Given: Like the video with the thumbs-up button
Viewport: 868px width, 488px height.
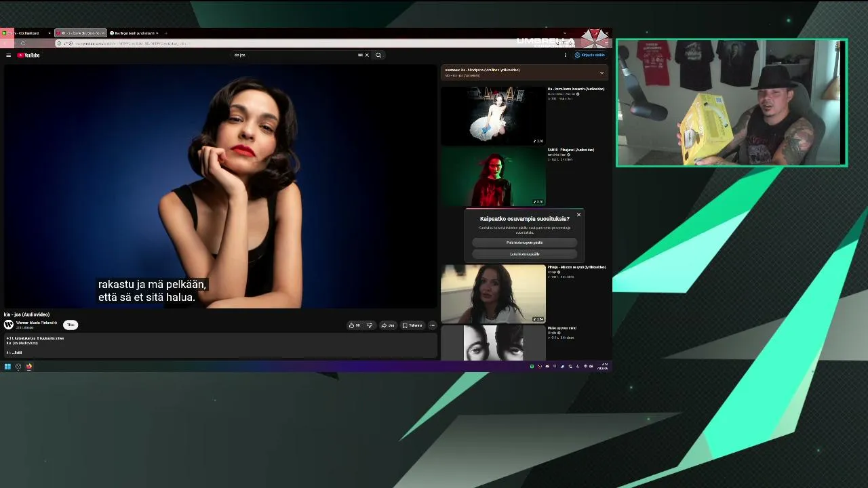Looking at the screenshot, I should pyautogui.click(x=354, y=325).
